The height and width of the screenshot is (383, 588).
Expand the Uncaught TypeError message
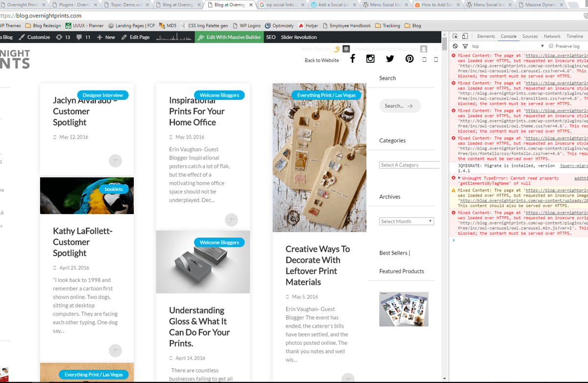click(459, 178)
